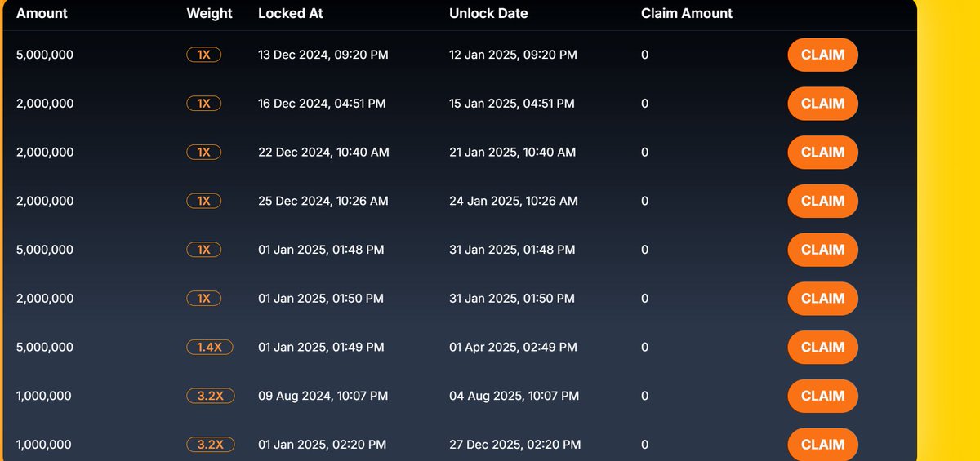Click locked date 09 Aug 2024, 10:07 PM

(x=323, y=396)
